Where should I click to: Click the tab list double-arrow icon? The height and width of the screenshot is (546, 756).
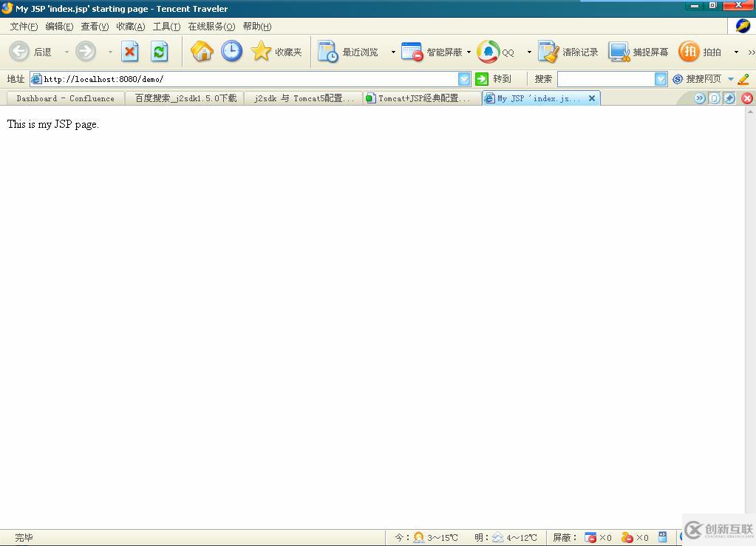[700, 98]
